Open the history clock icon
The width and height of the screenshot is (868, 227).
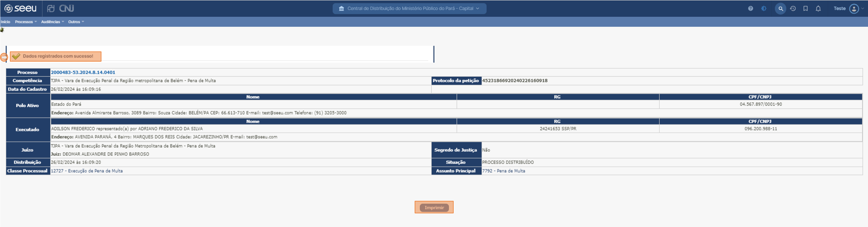[793, 8]
